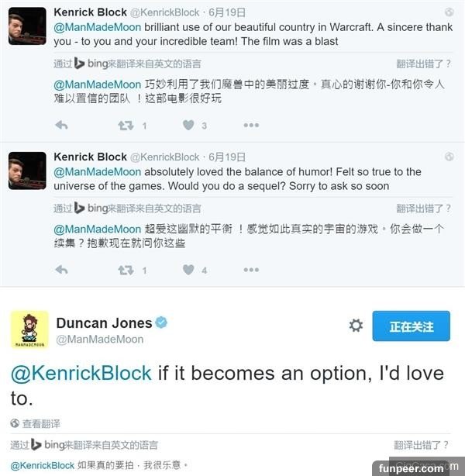This screenshot has height=476, width=465.
Task: Expand the second tweet's top-right caret menu
Action: [449, 157]
